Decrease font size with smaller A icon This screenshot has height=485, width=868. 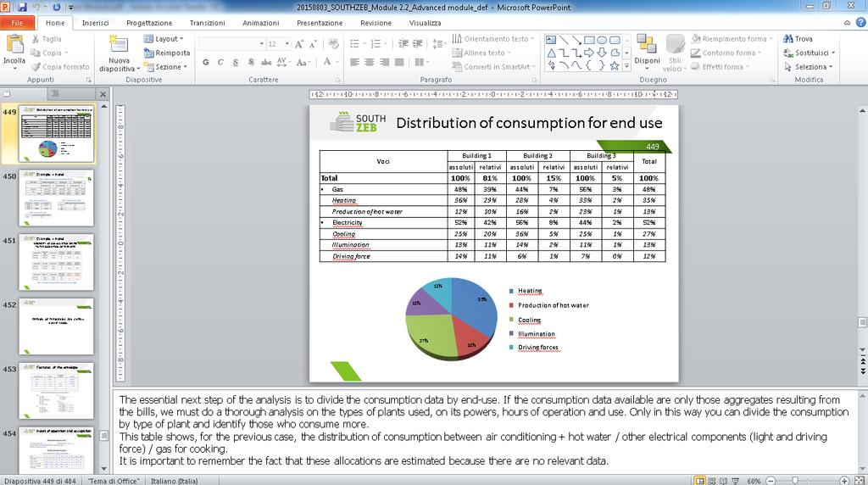313,44
